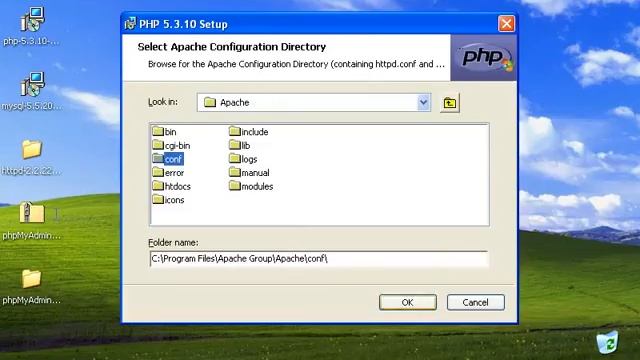Close the PHP 5.3.10 Setup window
The image size is (640, 360).
(x=506, y=24)
